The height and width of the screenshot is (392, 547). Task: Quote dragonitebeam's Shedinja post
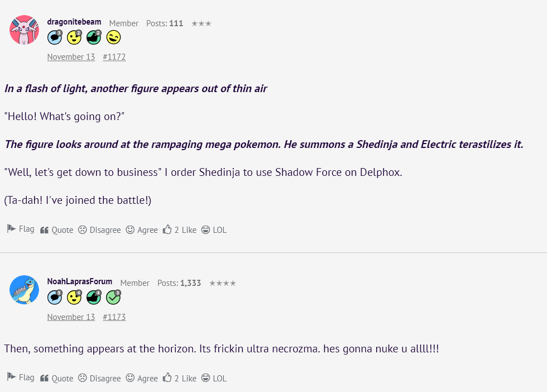click(57, 230)
